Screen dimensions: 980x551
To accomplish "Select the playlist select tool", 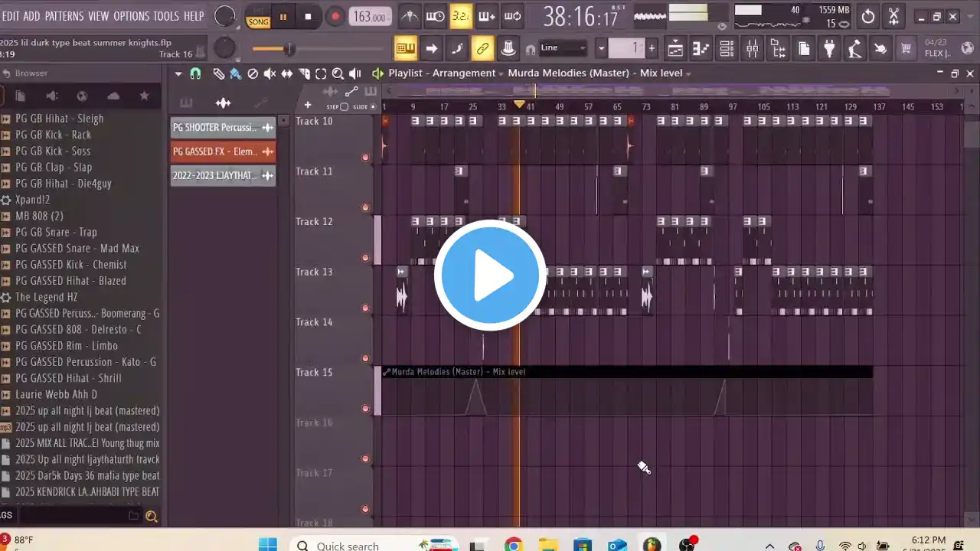I will tap(321, 73).
